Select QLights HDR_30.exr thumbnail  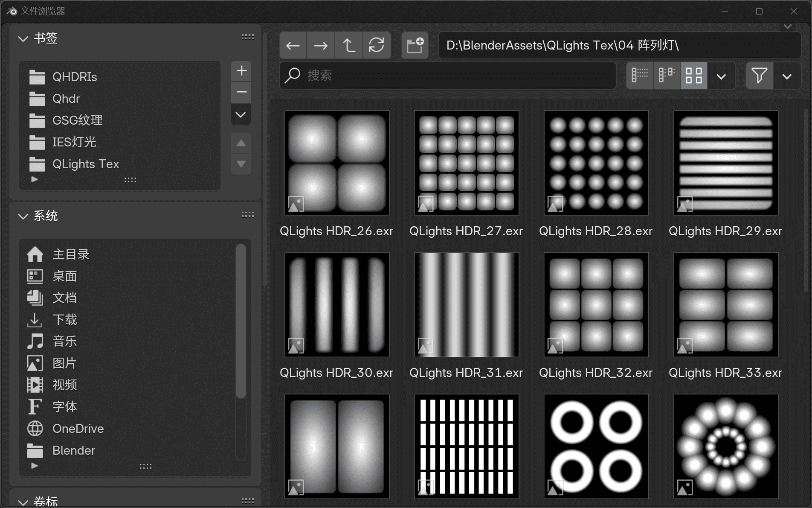coord(337,304)
